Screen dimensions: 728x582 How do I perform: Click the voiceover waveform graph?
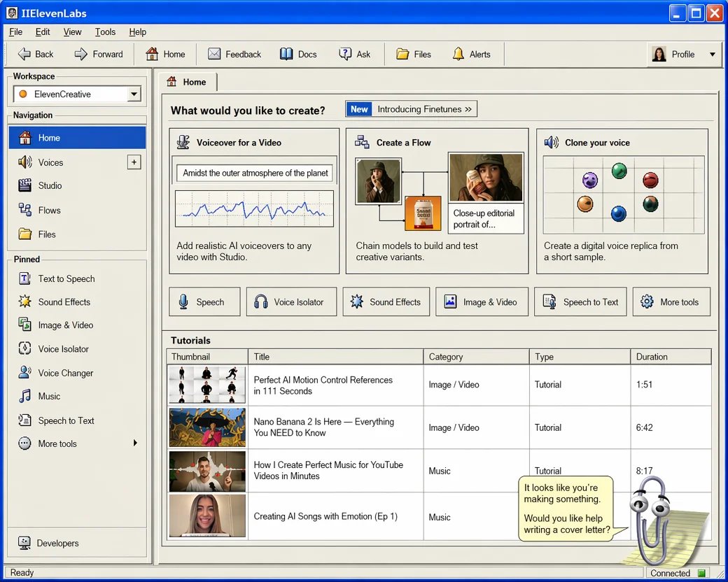254,209
